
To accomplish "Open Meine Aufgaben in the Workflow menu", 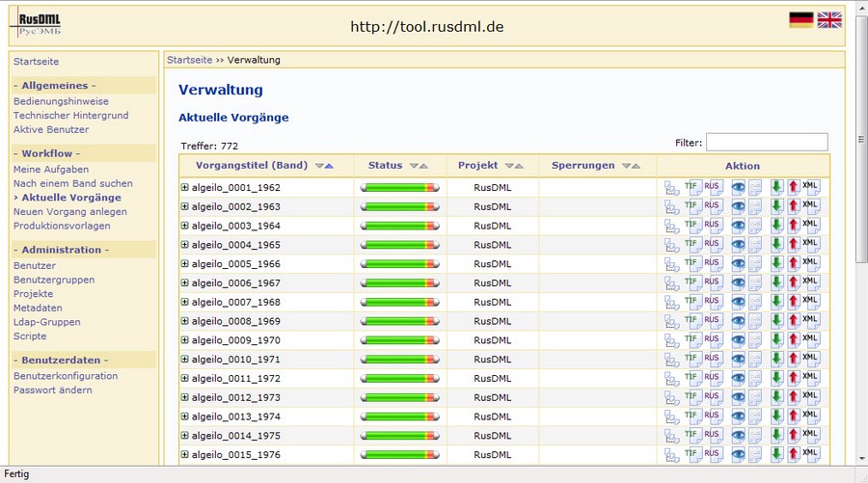I will click(51, 170).
